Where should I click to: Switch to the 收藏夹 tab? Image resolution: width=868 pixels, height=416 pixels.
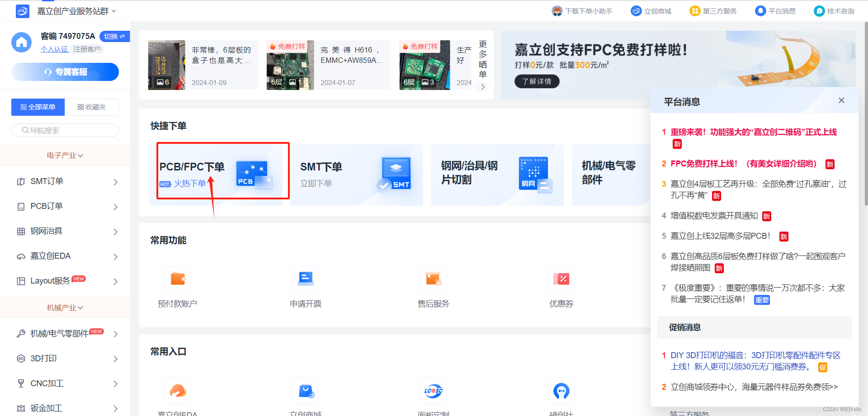[x=92, y=107]
